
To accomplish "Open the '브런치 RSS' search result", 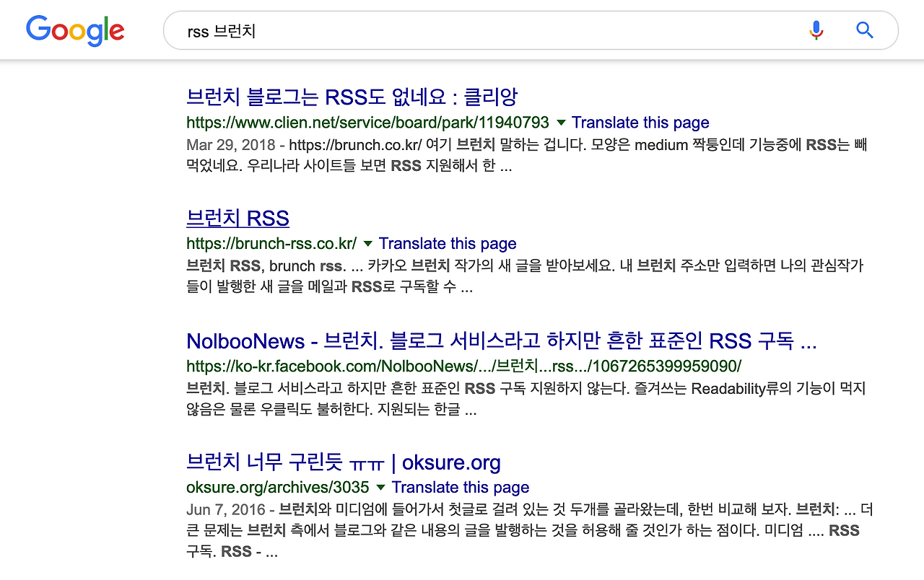I will (x=237, y=218).
